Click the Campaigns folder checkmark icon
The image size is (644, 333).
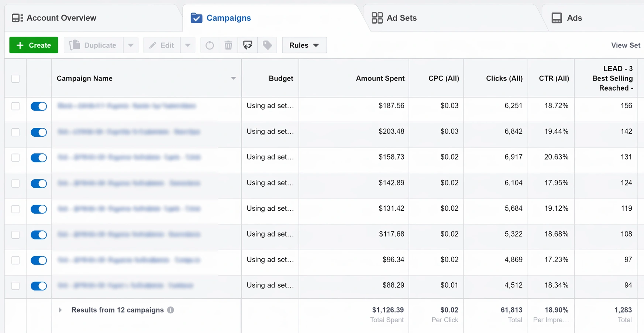point(196,18)
